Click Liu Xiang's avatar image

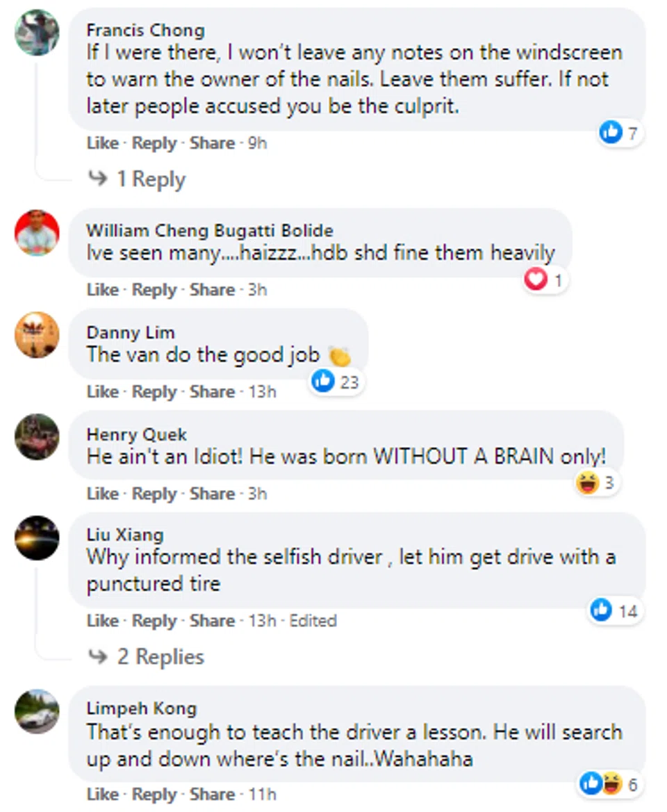[37, 538]
